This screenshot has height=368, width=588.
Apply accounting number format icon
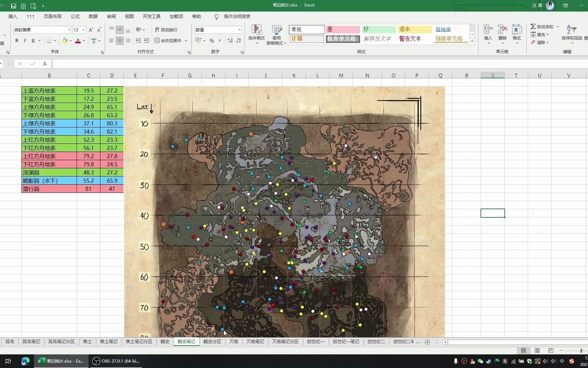pos(198,41)
